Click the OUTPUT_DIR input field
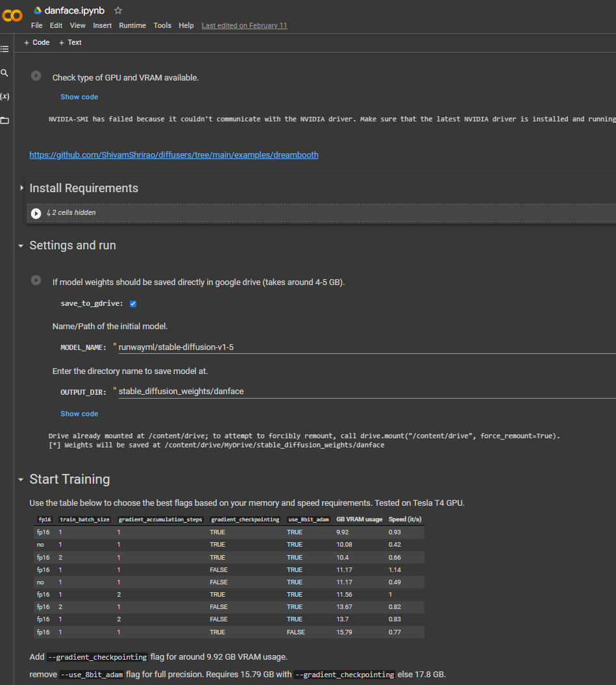Screen dimensions: 616x685 (363, 391)
